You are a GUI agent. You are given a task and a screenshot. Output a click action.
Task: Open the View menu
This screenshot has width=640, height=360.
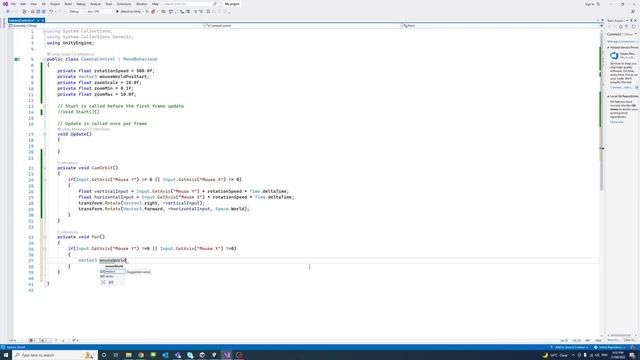pyautogui.click(x=33, y=4)
